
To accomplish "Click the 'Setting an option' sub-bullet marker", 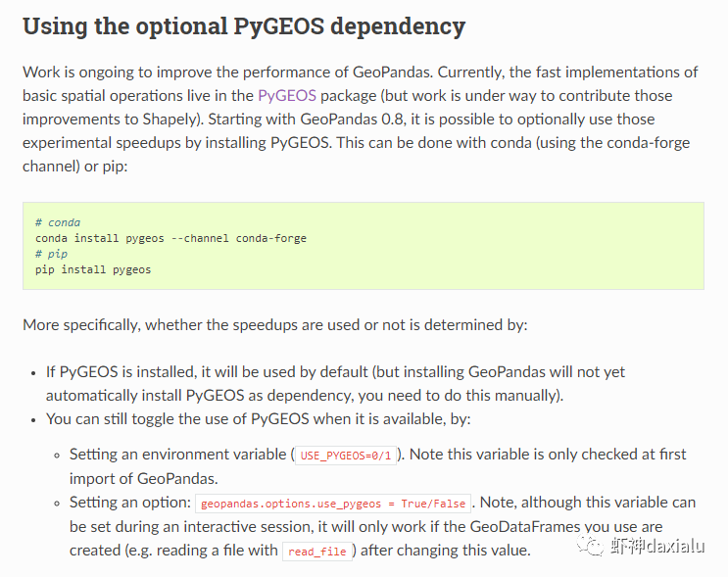I will tap(57, 504).
